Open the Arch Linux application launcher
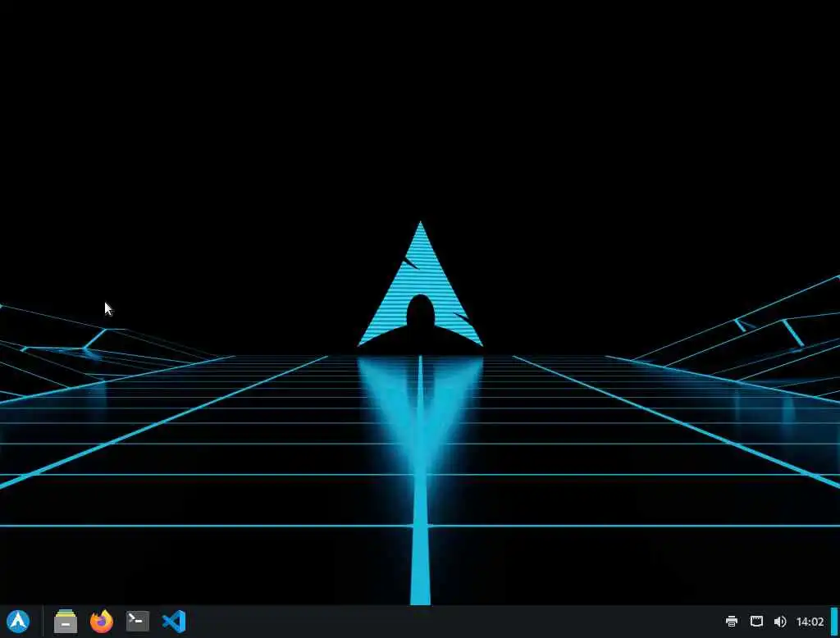Image resolution: width=840 pixels, height=638 pixels. (18, 622)
